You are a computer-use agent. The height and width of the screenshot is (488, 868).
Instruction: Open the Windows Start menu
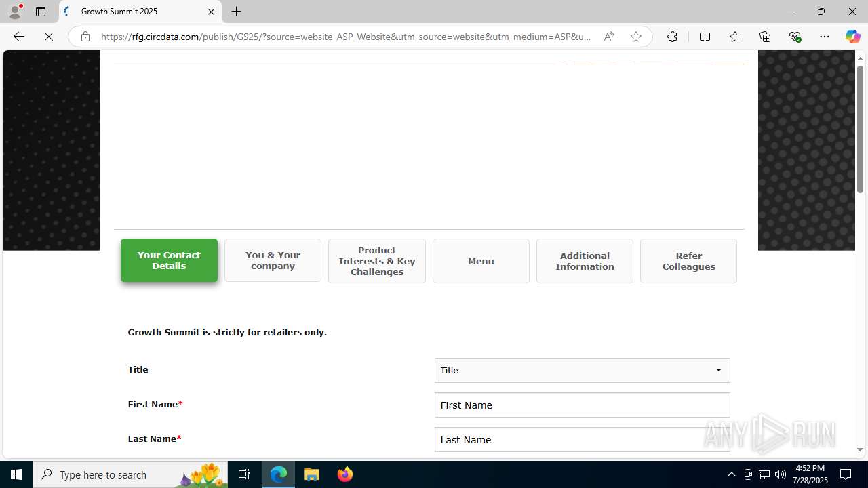(x=16, y=474)
